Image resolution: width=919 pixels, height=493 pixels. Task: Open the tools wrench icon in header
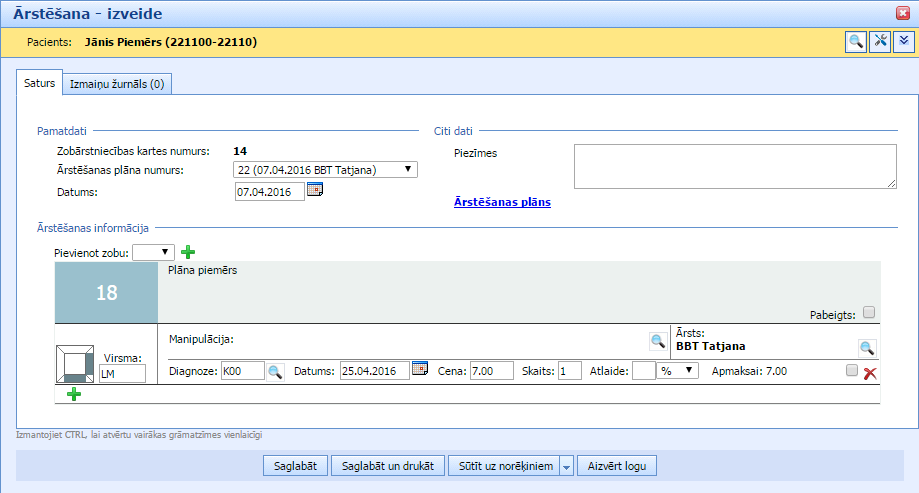click(x=880, y=41)
